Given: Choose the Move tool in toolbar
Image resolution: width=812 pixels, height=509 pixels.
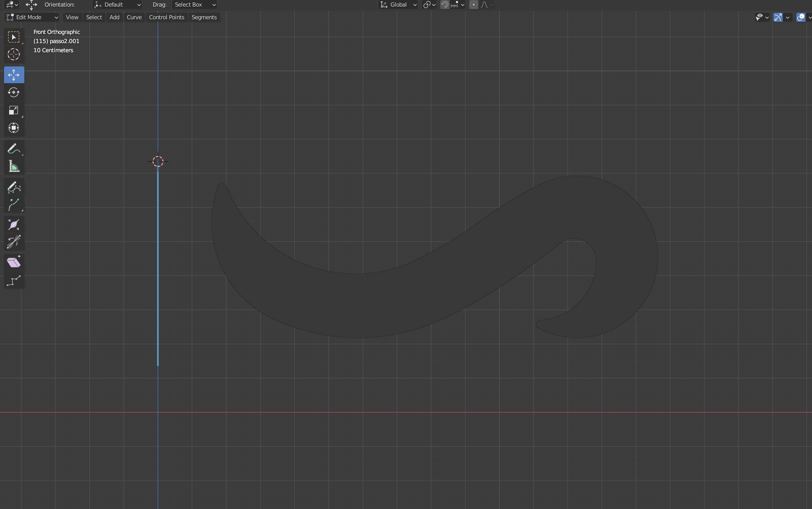Looking at the screenshot, I should (14, 75).
